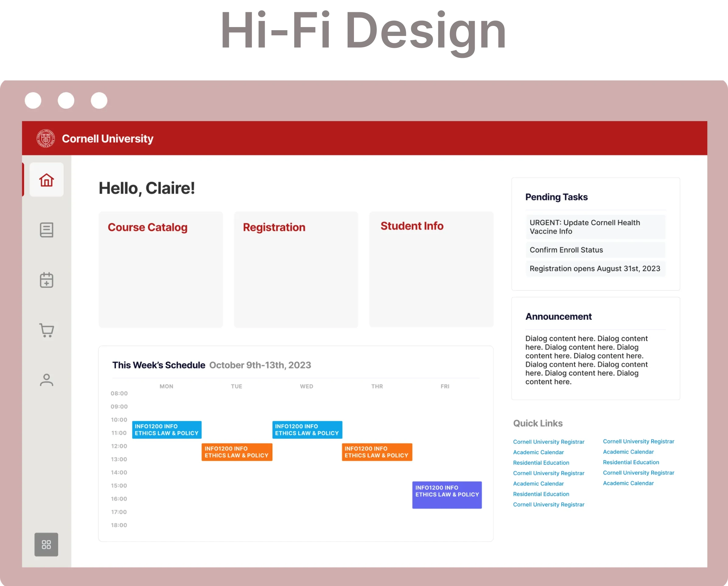This screenshot has width=728, height=586.
Task: Click the 10:00 time label
Action: tap(119, 420)
